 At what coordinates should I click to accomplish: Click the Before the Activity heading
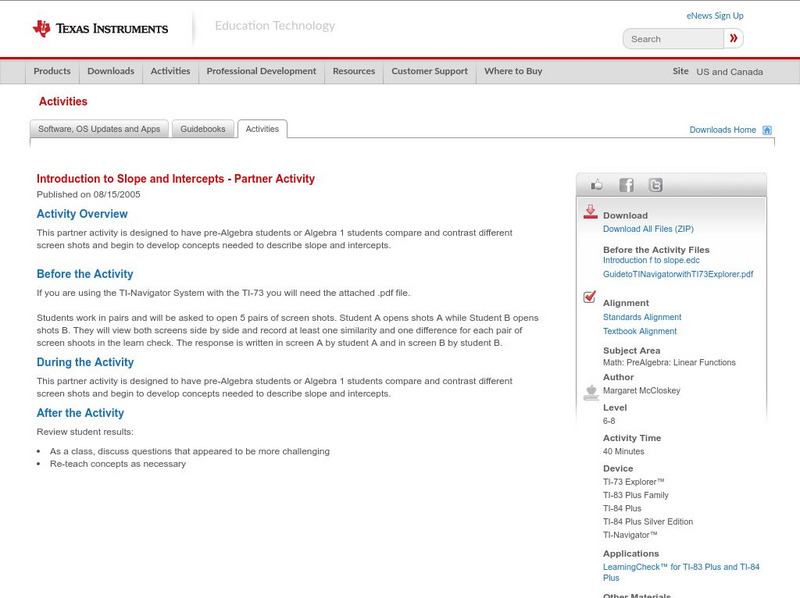[85, 274]
